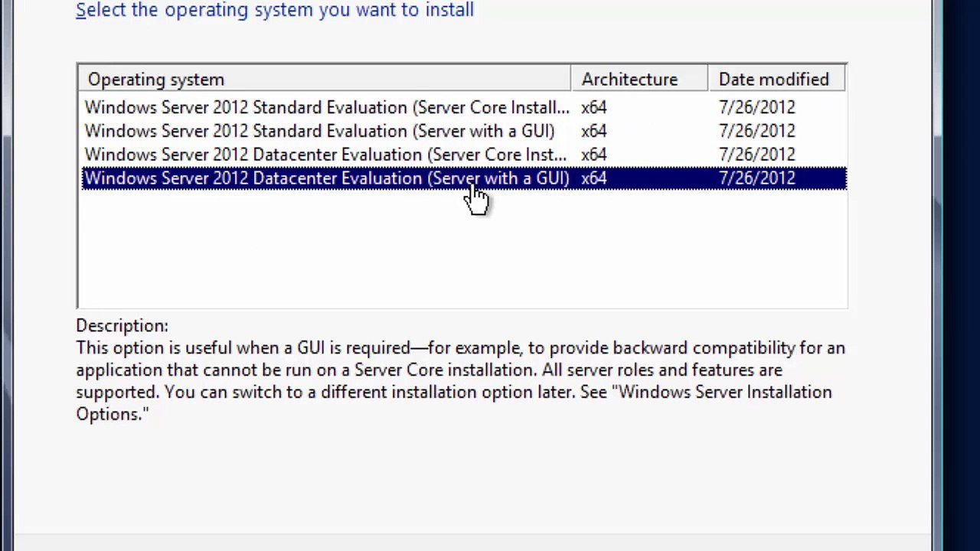Click empty area below the operating system list entries
This screenshot has height=551, width=980.
(x=463, y=249)
